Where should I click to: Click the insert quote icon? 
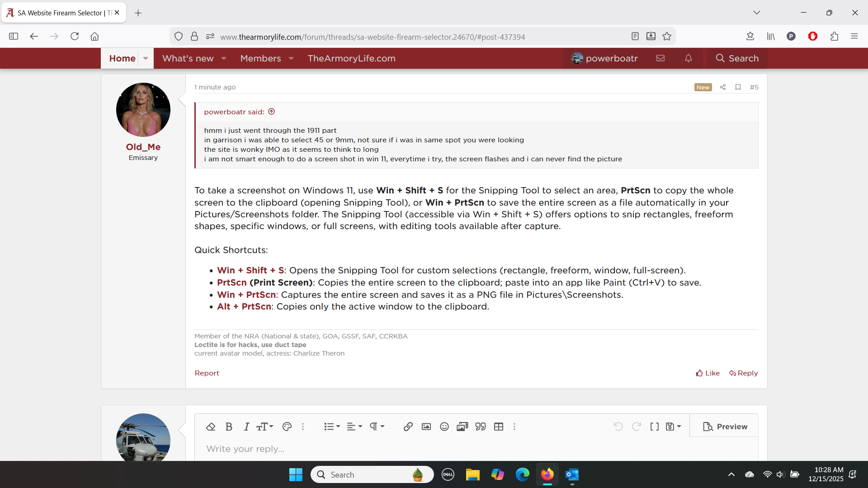(480, 427)
